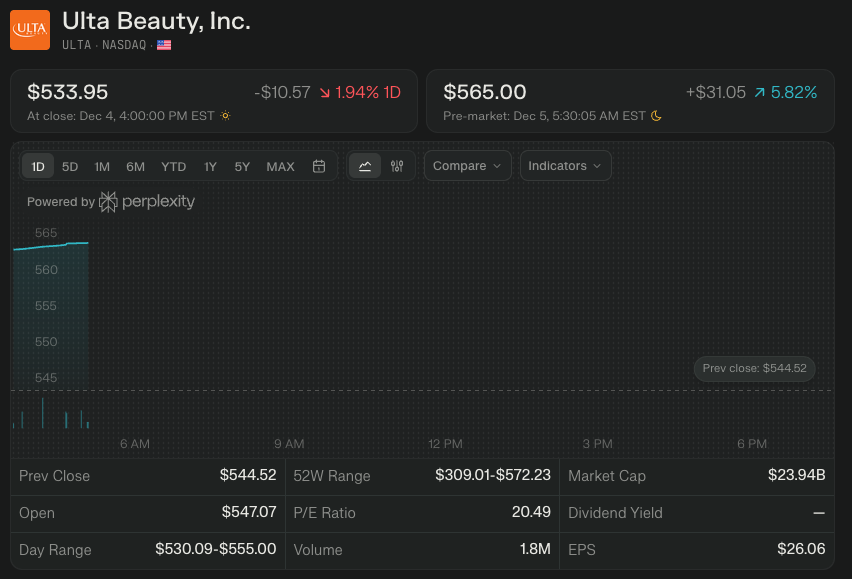Click the Market Cap label
The height and width of the screenshot is (579, 852).
point(607,476)
